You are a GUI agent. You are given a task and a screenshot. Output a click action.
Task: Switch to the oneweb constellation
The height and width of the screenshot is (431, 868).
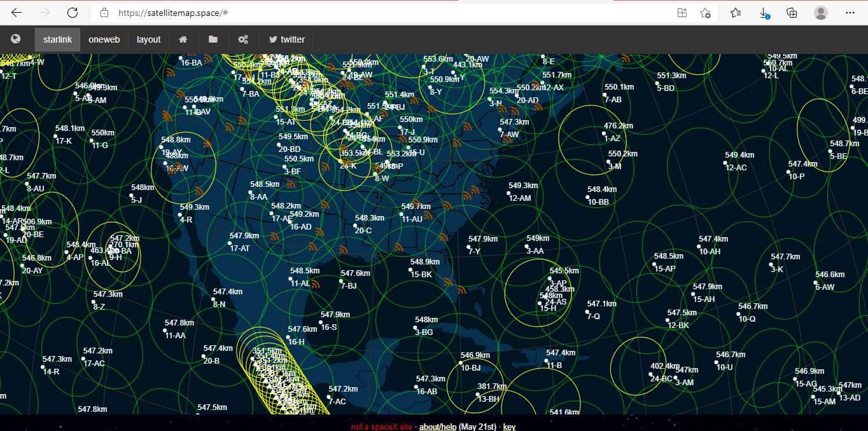[x=104, y=39]
